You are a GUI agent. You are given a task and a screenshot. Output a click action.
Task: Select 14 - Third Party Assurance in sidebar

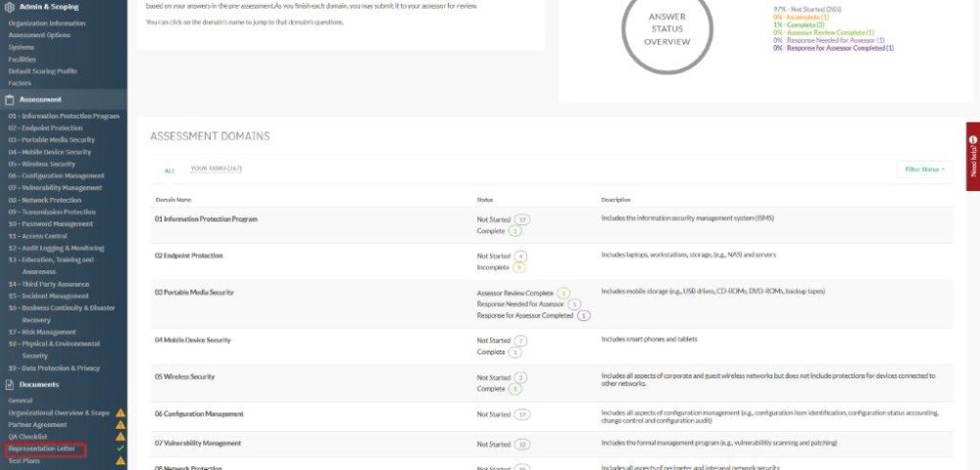point(49,284)
